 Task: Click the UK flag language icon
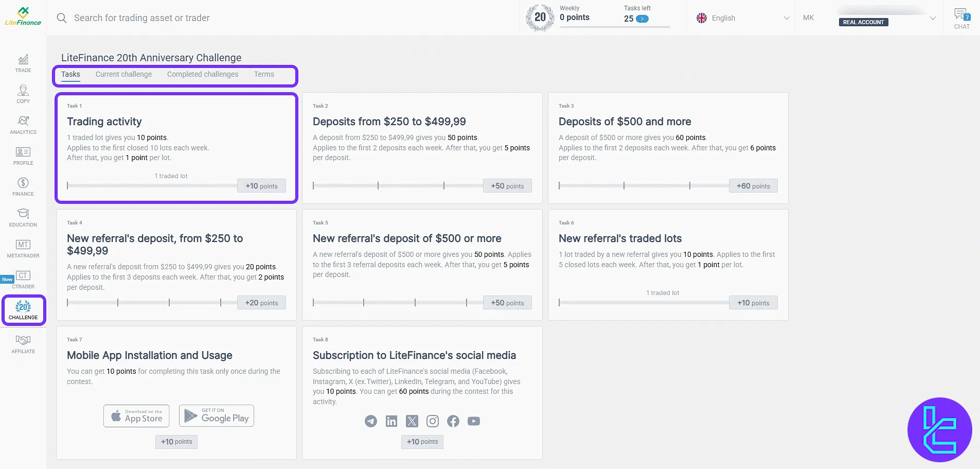tap(701, 18)
